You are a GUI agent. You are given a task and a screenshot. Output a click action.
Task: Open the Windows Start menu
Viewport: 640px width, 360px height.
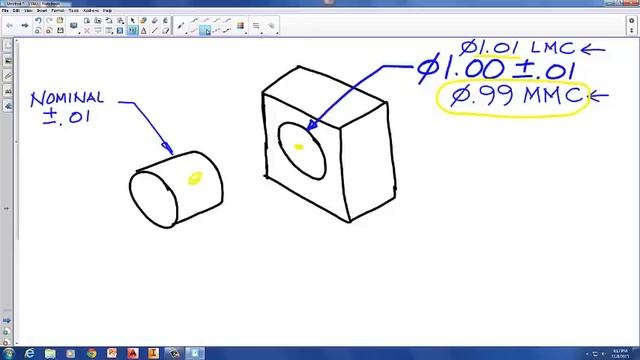point(9,353)
